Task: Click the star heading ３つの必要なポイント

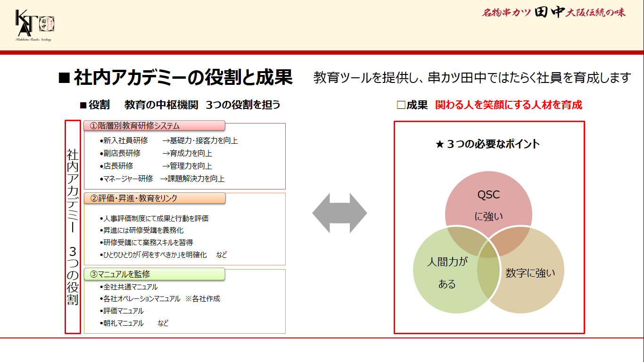Action: (x=488, y=144)
